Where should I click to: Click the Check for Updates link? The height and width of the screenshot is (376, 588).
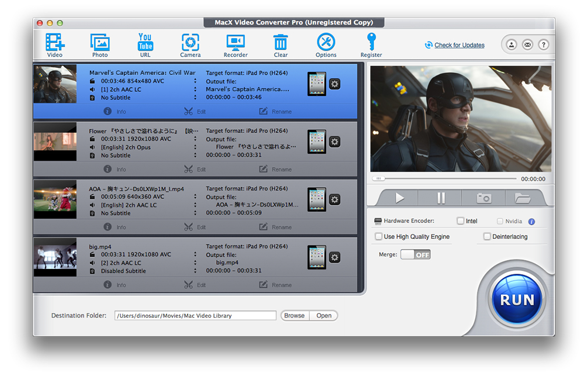[x=459, y=45]
